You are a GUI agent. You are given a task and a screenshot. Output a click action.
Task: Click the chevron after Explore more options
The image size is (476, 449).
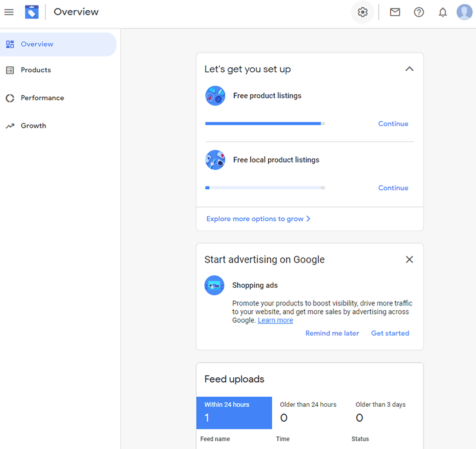tap(308, 218)
